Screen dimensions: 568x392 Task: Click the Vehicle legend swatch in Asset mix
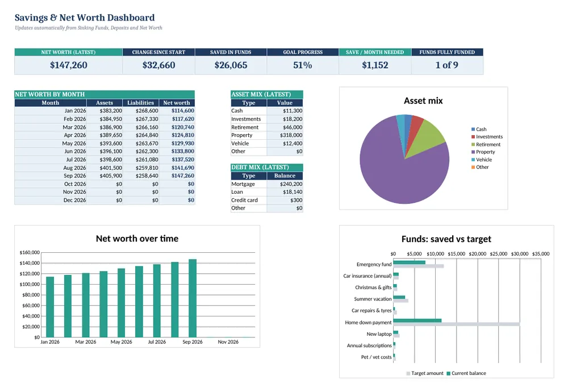tap(473, 160)
